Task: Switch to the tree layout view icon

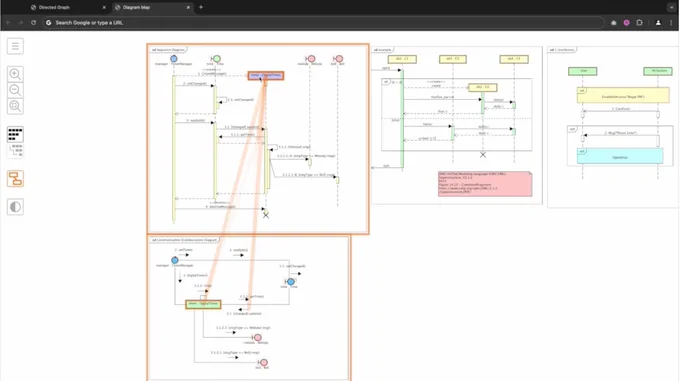Action: (x=16, y=150)
